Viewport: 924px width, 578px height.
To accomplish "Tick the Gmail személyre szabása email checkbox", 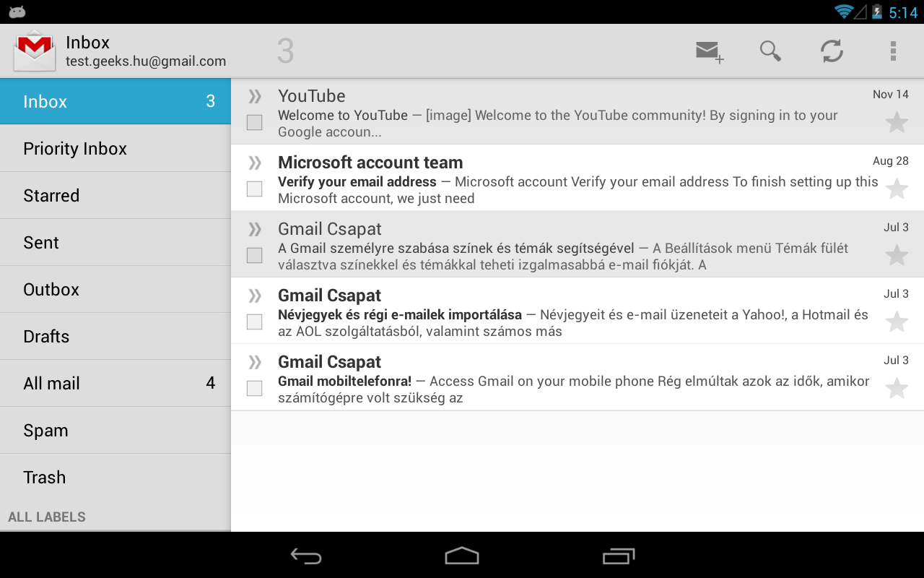I will (x=254, y=255).
